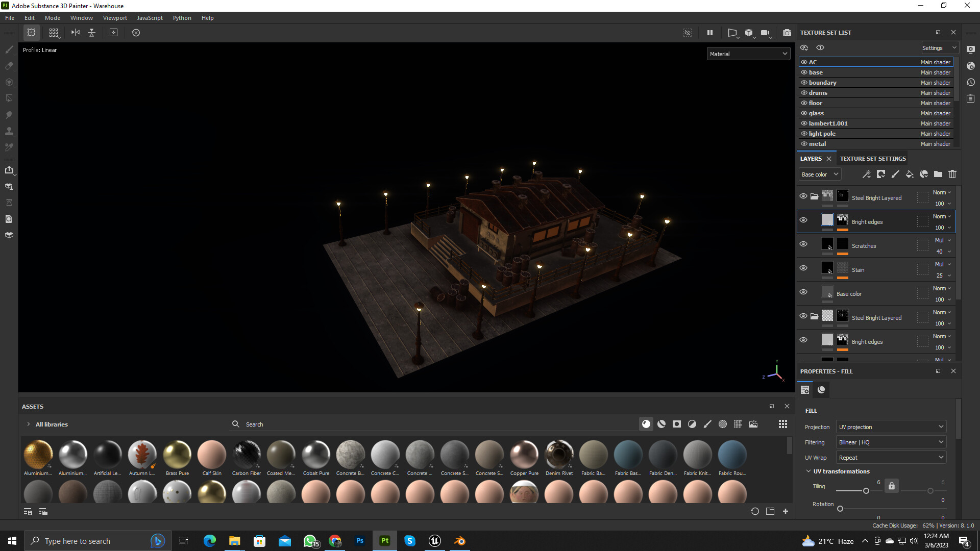Hide the light pole texture set

click(x=804, y=134)
